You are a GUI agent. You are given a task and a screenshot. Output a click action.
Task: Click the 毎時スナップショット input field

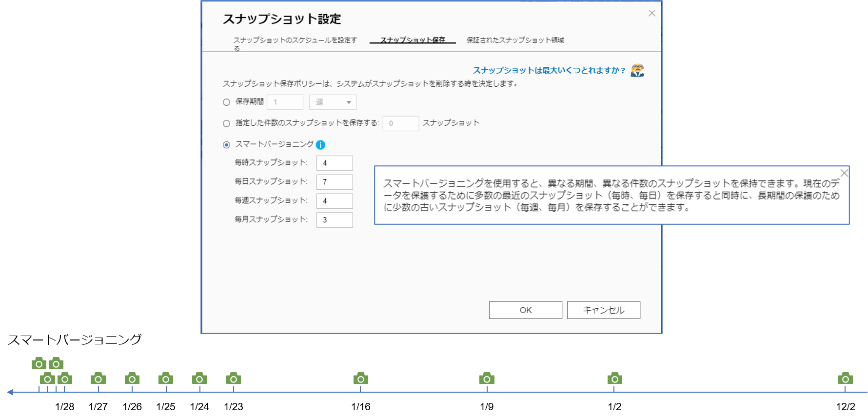point(334,163)
